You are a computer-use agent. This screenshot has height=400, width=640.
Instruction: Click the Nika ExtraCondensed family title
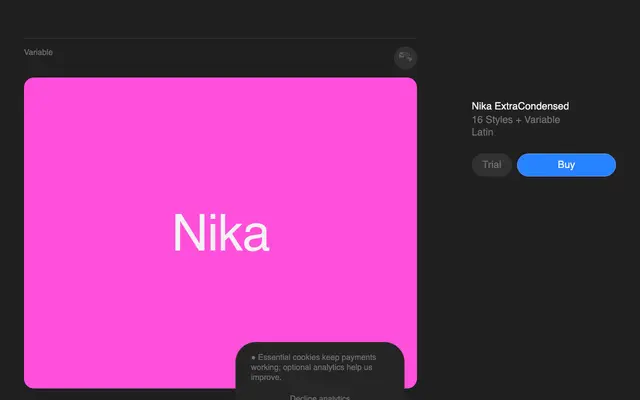[x=520, y=106]
